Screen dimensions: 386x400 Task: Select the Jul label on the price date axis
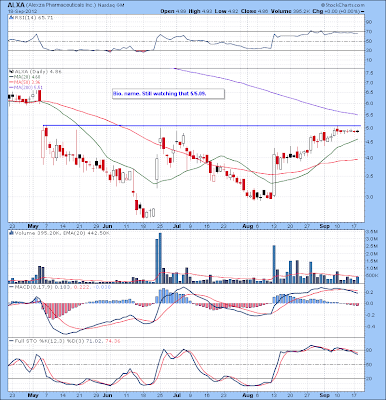[177, 226]
